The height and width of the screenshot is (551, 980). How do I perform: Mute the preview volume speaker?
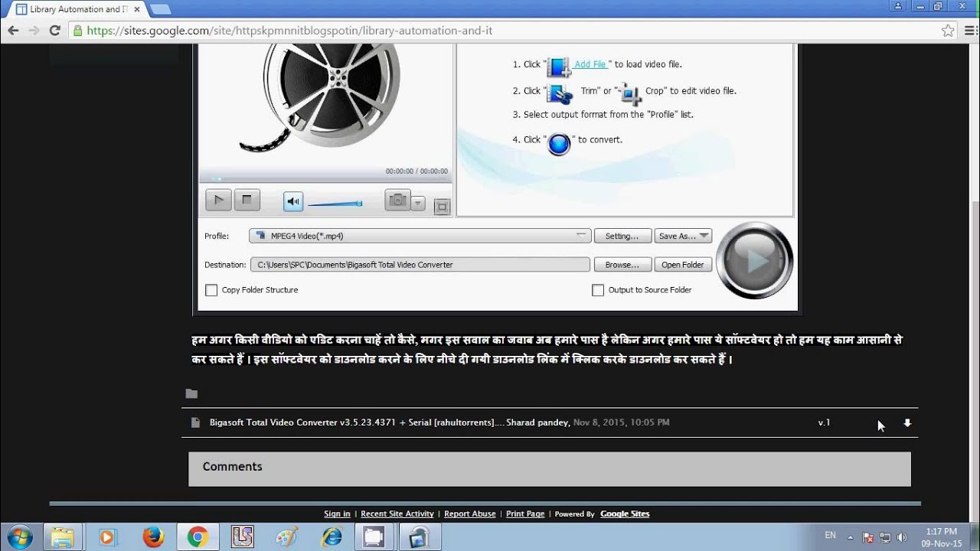click(293, 201)
